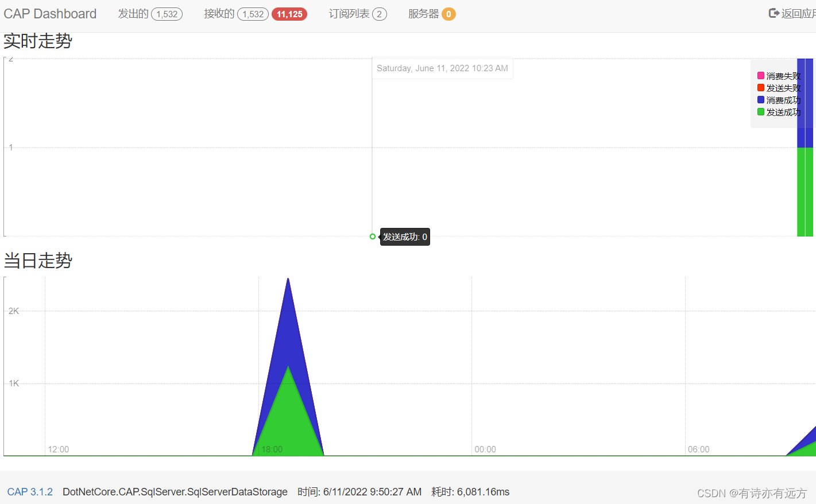816x504 pixels.
Task: Click the 时间: 6/11/2022 9:50:27 AM text
Action: pyautogui.click(x=359, y=492)
